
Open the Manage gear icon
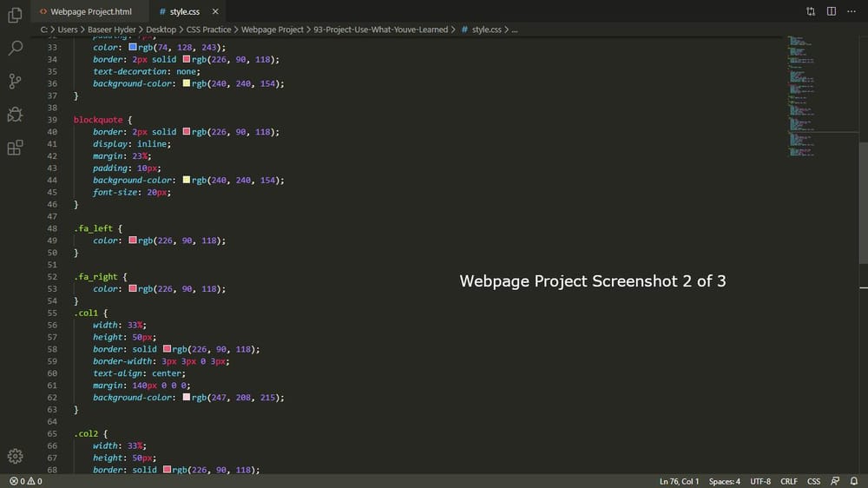[x=15, y=456]
